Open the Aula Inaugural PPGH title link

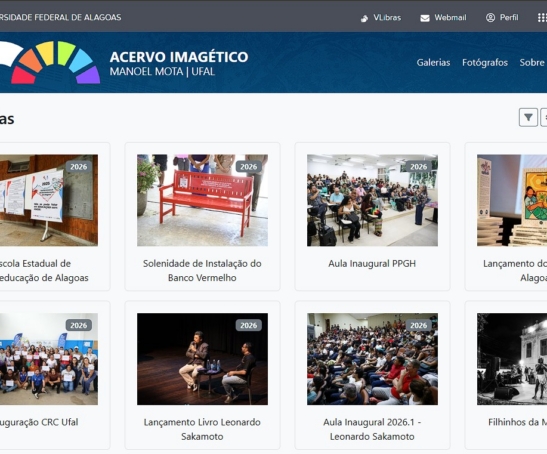[x=372, y=263]
